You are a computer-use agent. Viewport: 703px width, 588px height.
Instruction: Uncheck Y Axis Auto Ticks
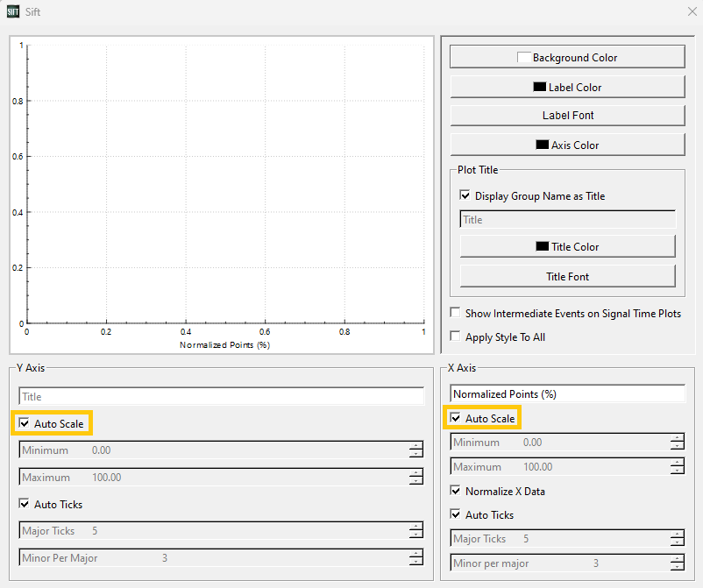pos(25,504)
